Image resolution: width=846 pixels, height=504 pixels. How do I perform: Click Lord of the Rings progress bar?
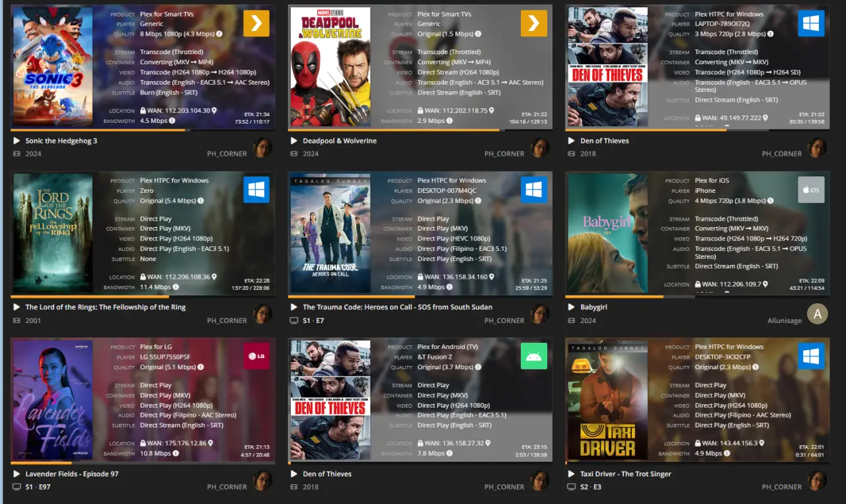(143, 297)
